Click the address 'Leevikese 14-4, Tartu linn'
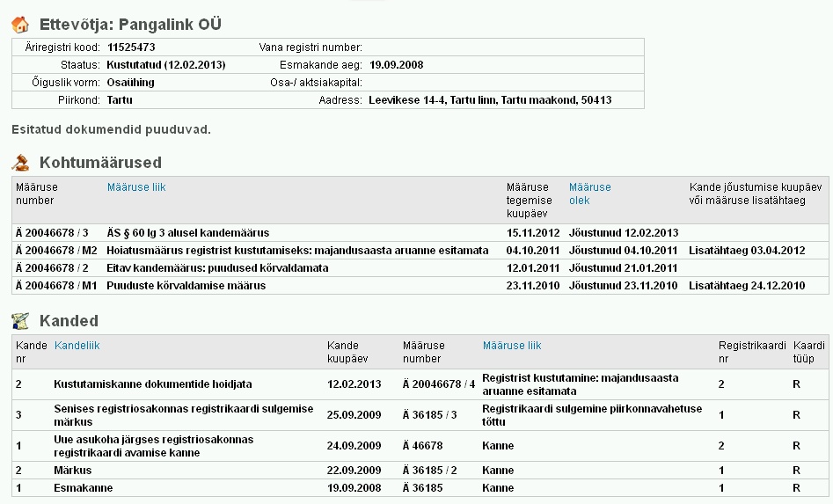833x504 pixels. pos(490,100)
